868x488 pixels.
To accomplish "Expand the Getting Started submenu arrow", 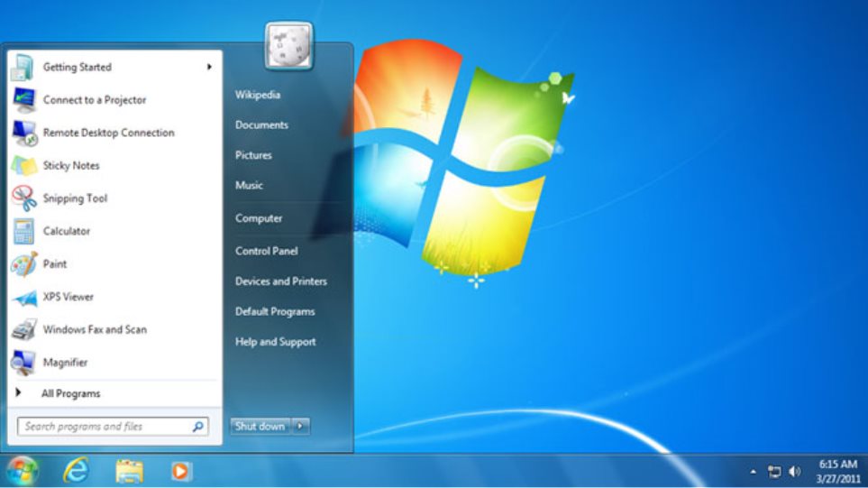I will [209, 67].
